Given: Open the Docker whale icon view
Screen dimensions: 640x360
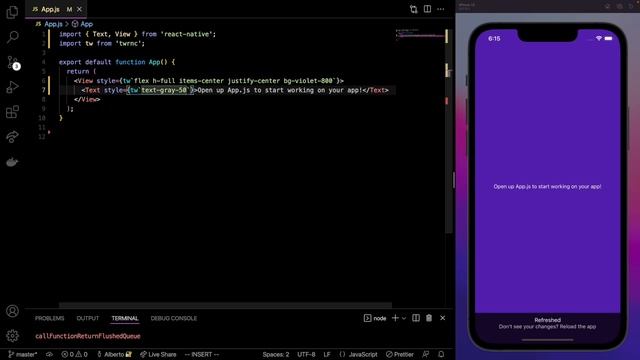Looking at the screenshot, I should 12,162.
